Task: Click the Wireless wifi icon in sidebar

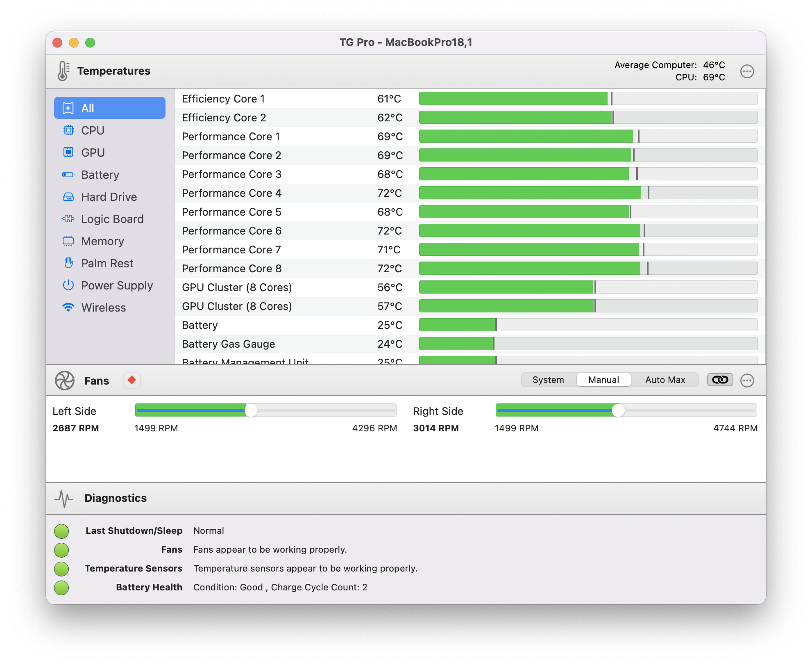Action: [68, 307]
